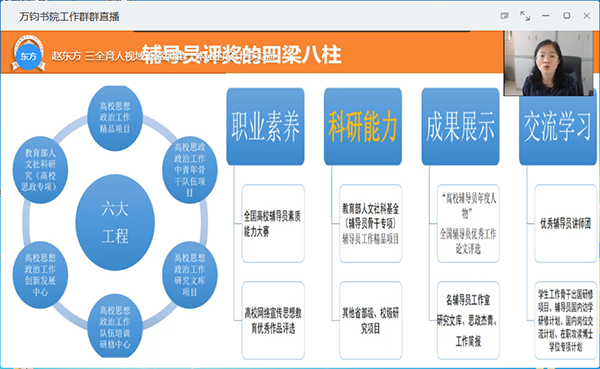
Task: Select the 职业素养 header block
Action: 266,127
